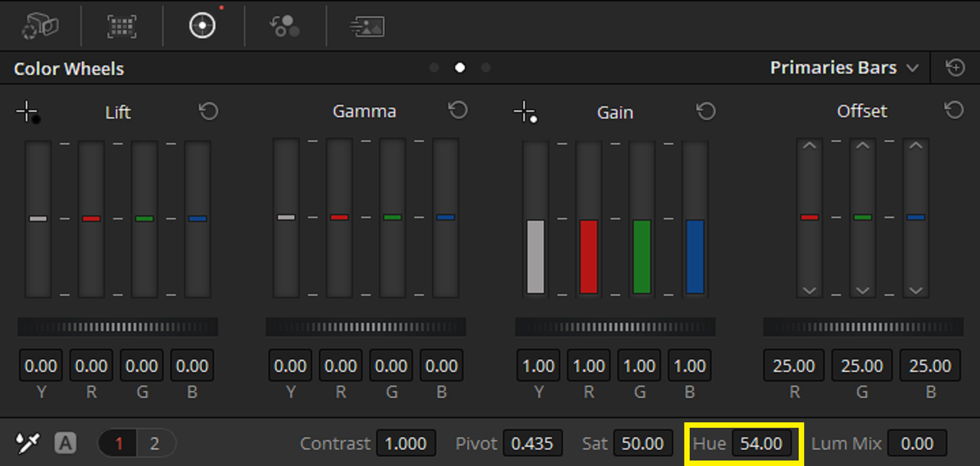The width and height of the screenshot is (980, 466).
Task: Select the Gain Y value field
Action: coord(538,366)
